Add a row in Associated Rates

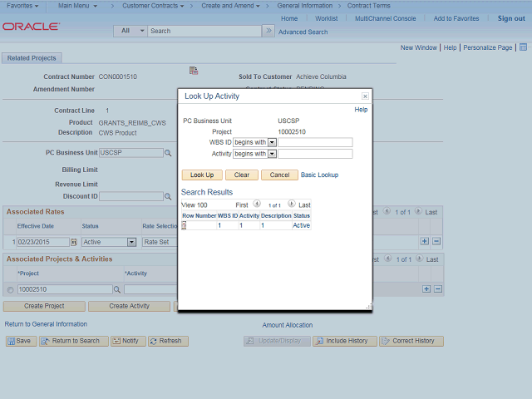coord(425,241)
